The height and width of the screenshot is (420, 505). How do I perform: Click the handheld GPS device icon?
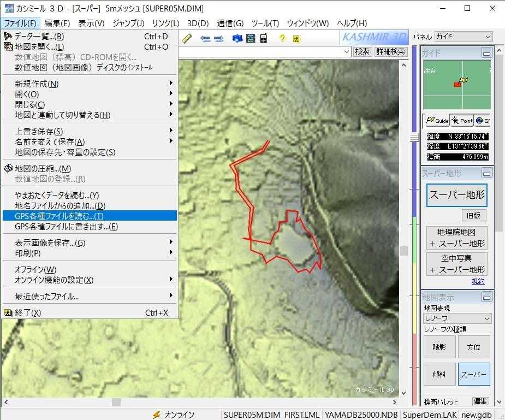(264, 38)
